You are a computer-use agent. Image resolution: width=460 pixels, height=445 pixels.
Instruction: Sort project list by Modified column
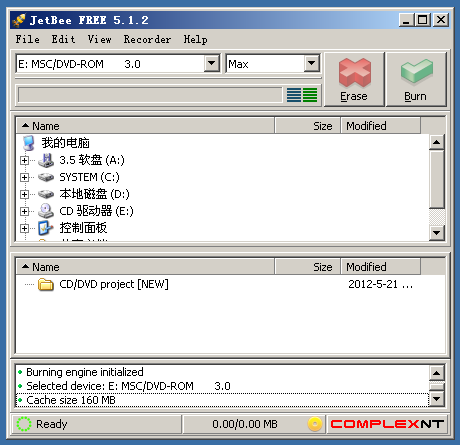(380, 267)
